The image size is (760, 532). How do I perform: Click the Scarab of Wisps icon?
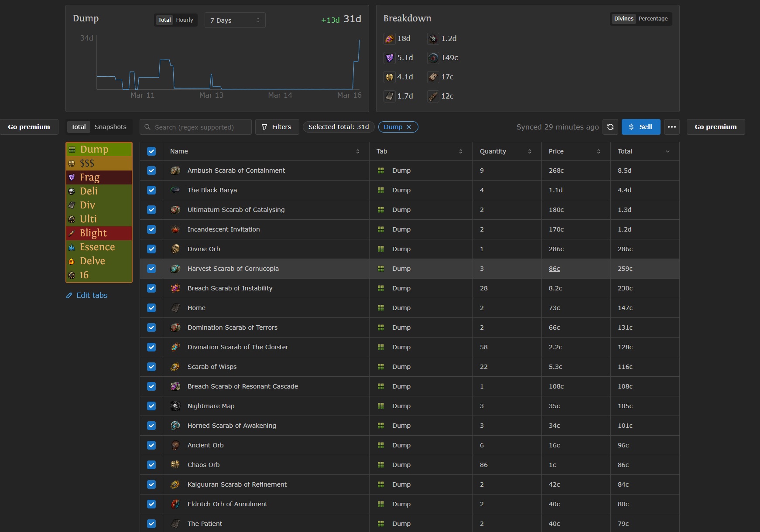(175, 367)
